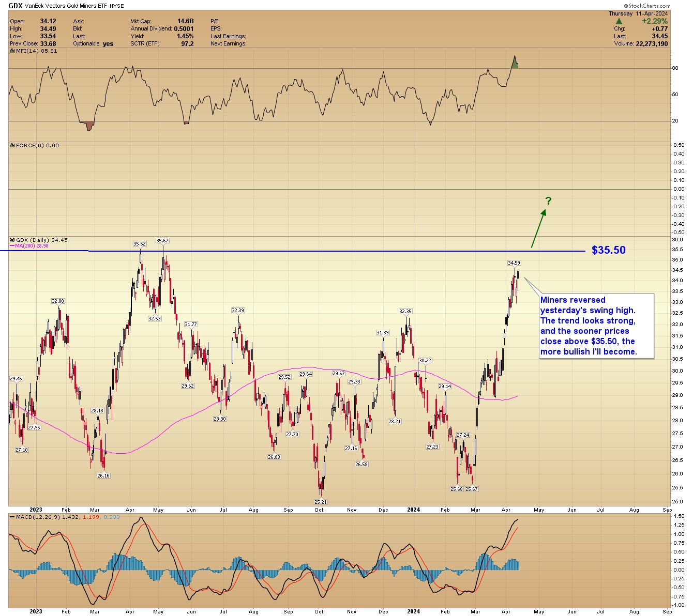Click the 31.77 price label
This screenshot has width=693, height=616.
pos(191,325)
